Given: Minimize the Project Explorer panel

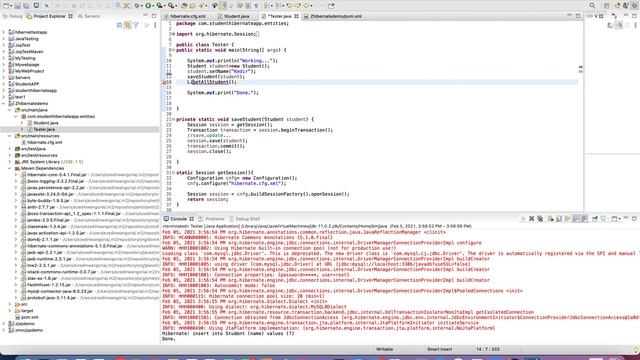Looking at the screenshot, I should [x=145, y=16].
